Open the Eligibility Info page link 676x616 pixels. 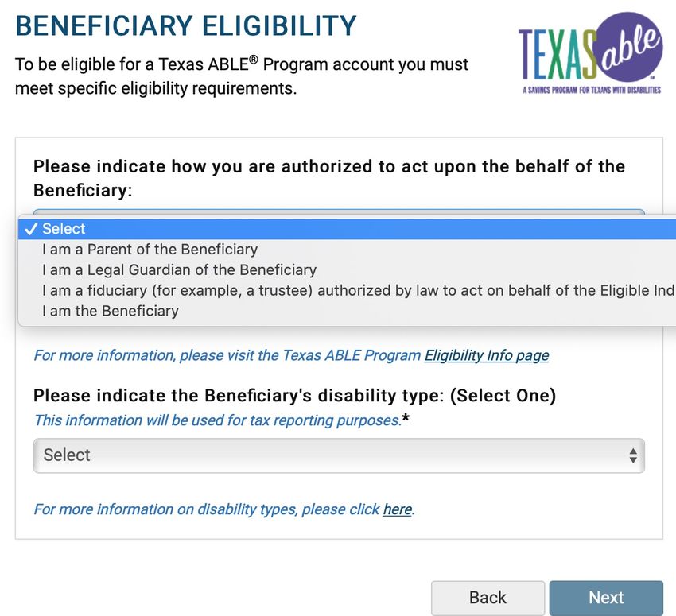pyautogui.click(x=486, y=355)
